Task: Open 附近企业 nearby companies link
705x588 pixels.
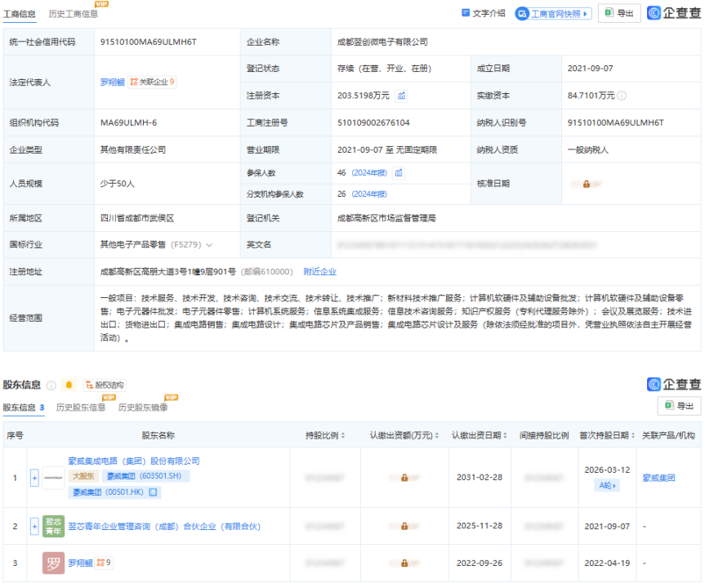Action: (x=319, y=271)
